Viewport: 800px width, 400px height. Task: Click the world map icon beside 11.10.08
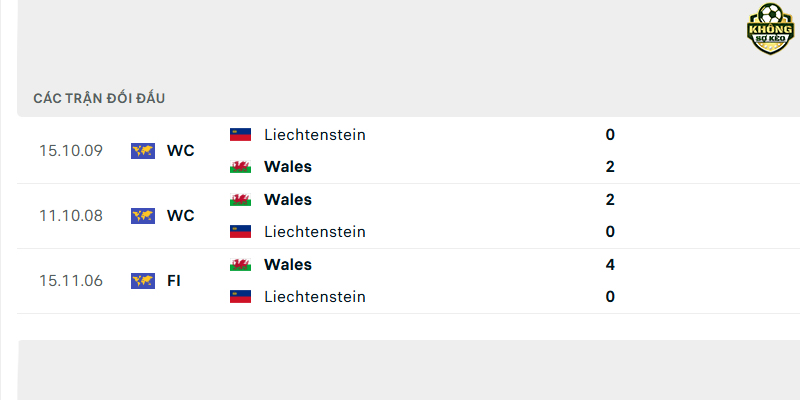pos(143,216)
